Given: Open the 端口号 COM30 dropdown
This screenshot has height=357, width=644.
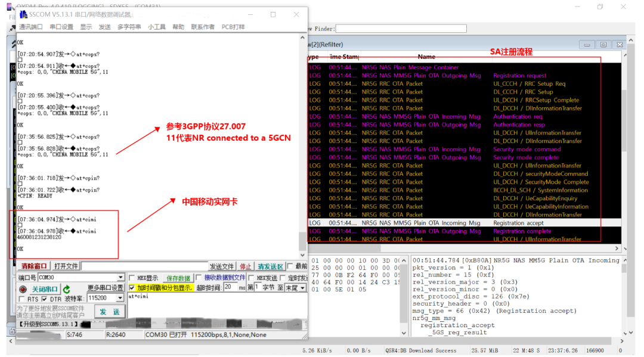Looking at the screenshot, I should [x=121, y=278].
